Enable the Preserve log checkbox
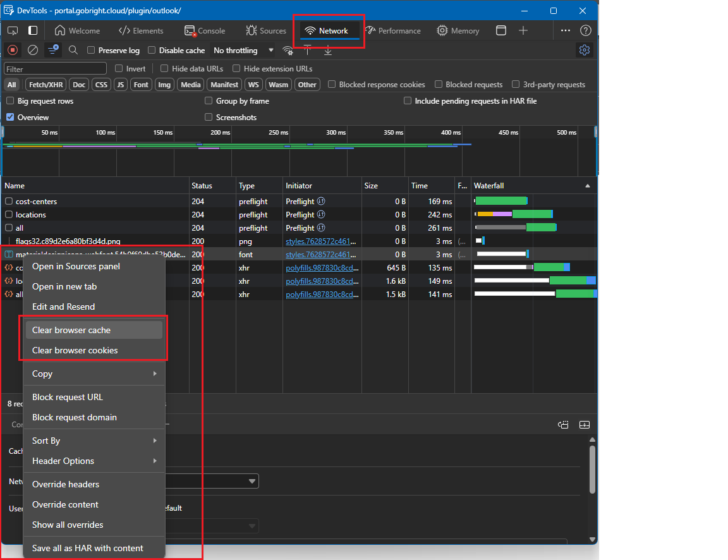The image size is (728, 560). pyautogui.click(x=91, y=50)
